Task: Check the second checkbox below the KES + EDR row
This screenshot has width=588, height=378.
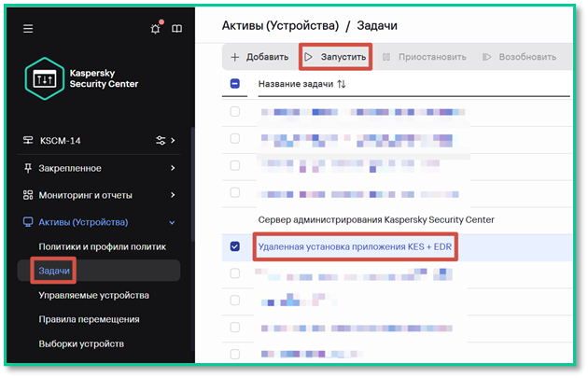Action: point(235,301)
